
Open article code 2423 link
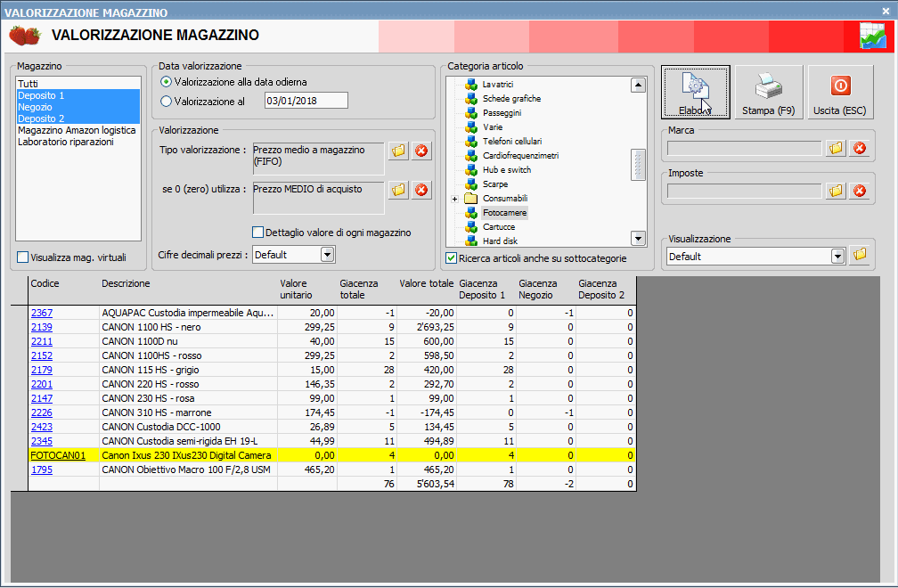[x=42, y=427]
